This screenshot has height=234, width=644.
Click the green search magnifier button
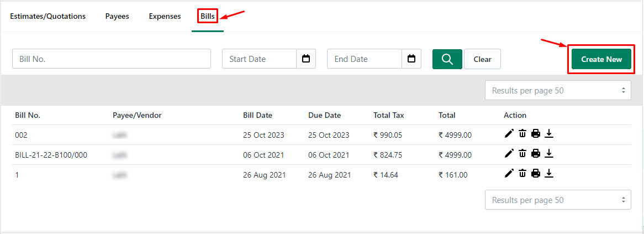[447, 59]
